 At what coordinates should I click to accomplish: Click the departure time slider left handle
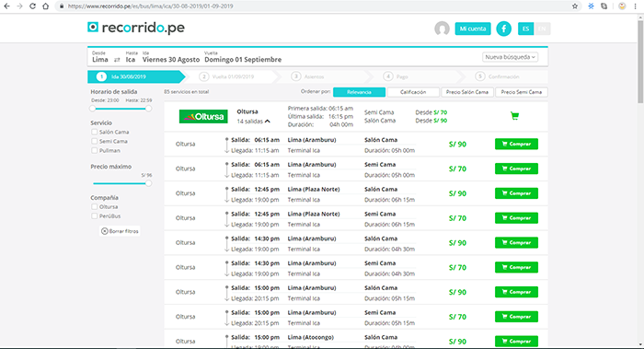92,109
